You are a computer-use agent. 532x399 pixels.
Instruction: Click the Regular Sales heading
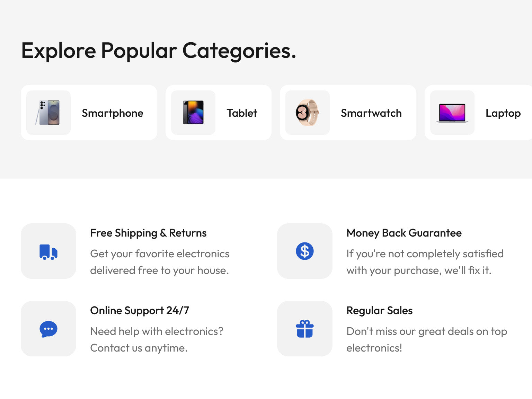coord(379,311)
